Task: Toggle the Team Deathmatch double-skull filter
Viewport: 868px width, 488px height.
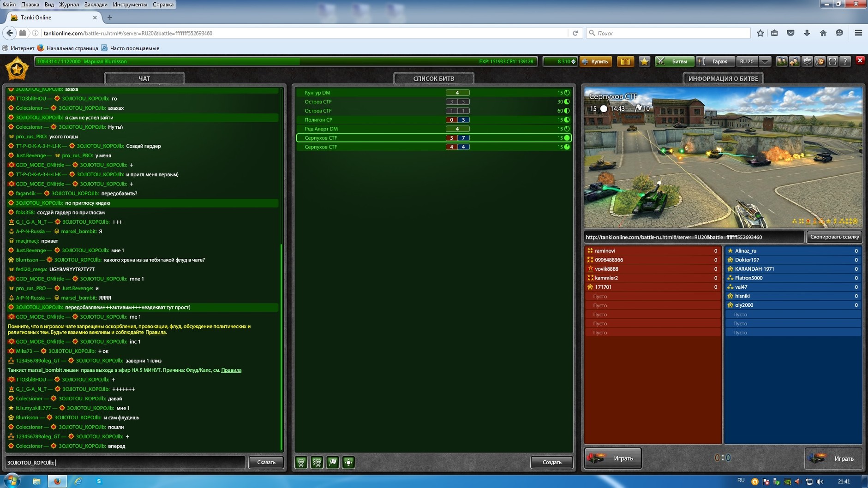Action: pyautogui.click(x=317, y=462)
